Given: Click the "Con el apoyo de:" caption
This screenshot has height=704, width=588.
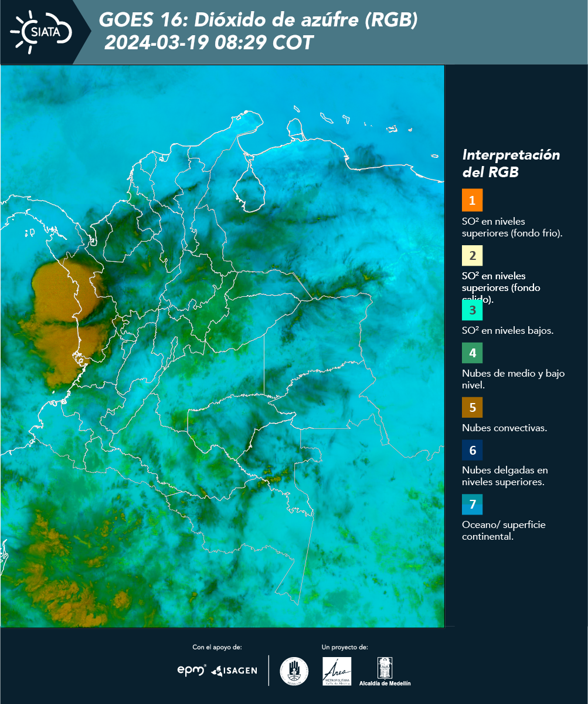Looking at the screenshot, I should 217,647.
